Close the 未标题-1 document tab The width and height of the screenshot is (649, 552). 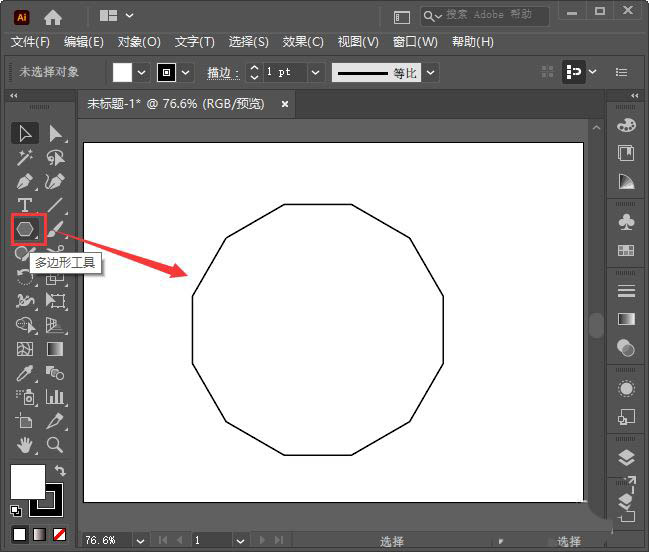(285, 104)
